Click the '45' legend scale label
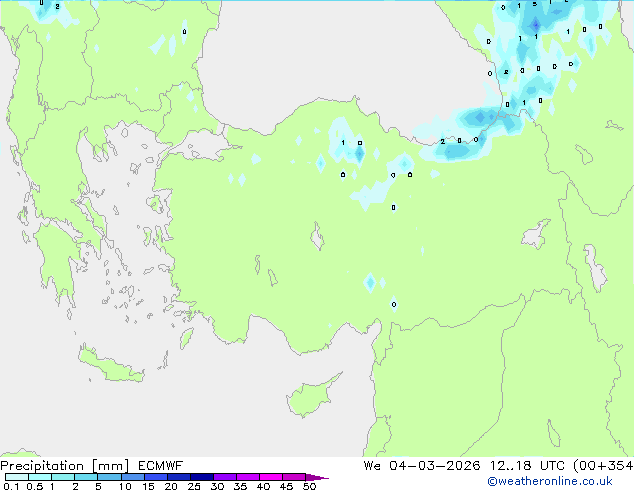The image size is (634, 490). [286, 486]
